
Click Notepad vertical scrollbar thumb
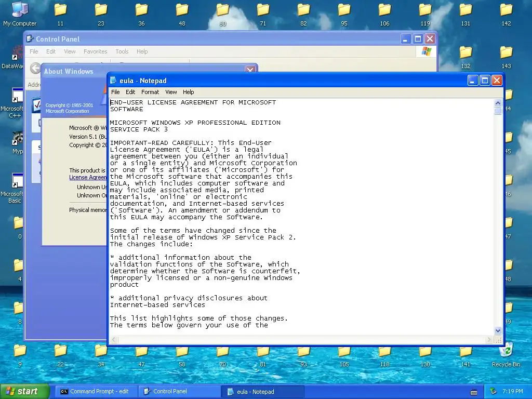[x=498, y=111]
